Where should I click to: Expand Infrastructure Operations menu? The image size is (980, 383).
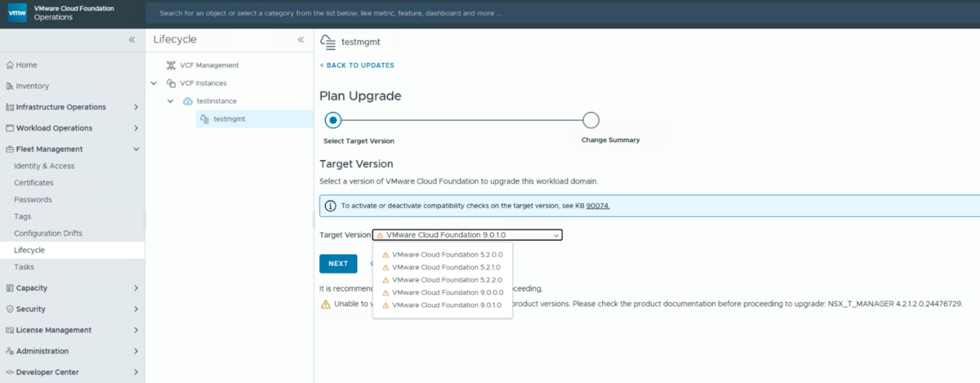coord(136,107)
